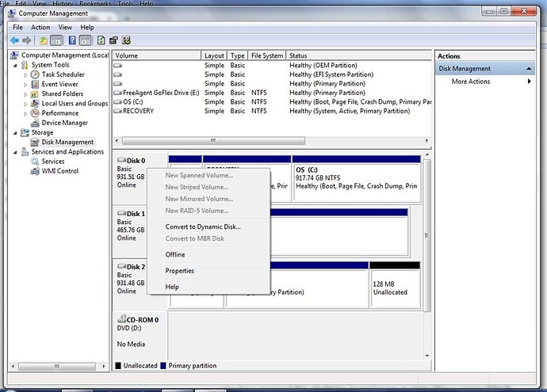Click the WMI Control icon

(x=35, y=171)
